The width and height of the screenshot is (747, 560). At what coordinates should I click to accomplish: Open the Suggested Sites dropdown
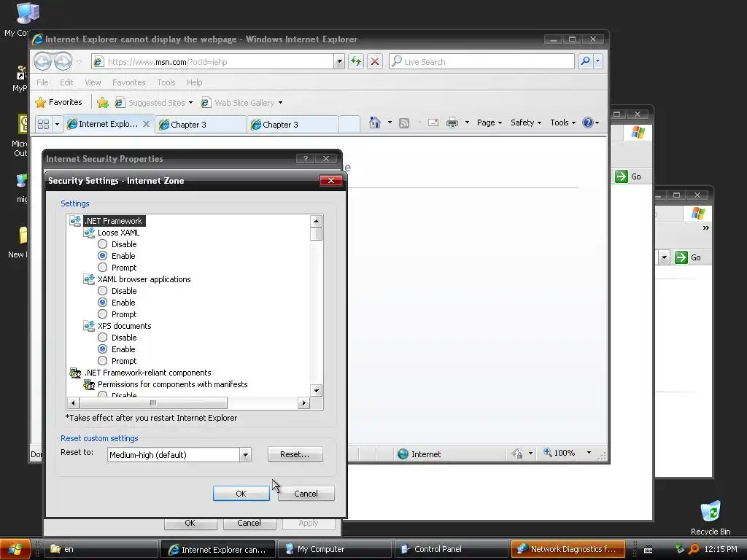(190, 102)
